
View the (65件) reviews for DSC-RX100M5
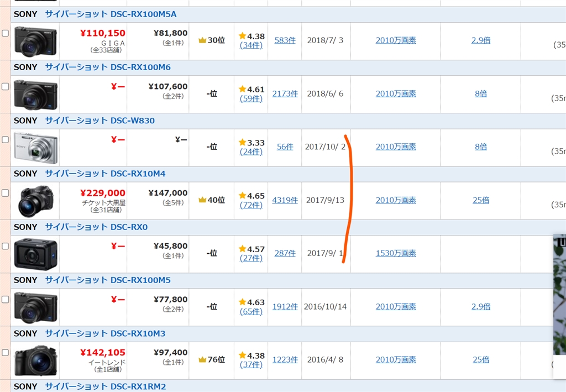click(x=251, y=311)
